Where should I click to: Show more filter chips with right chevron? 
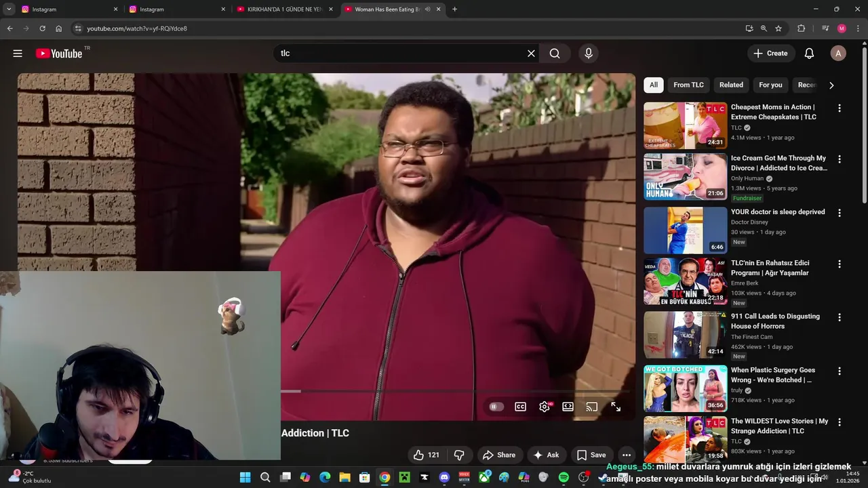(x=831, y=85)
